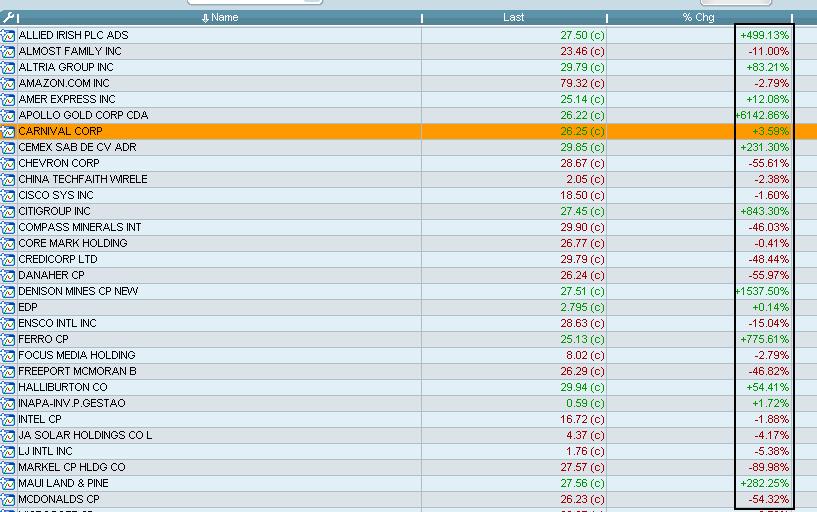Click last price 1.76 (c)
Viewport: 817px width, 512px height.
point(585,452)
